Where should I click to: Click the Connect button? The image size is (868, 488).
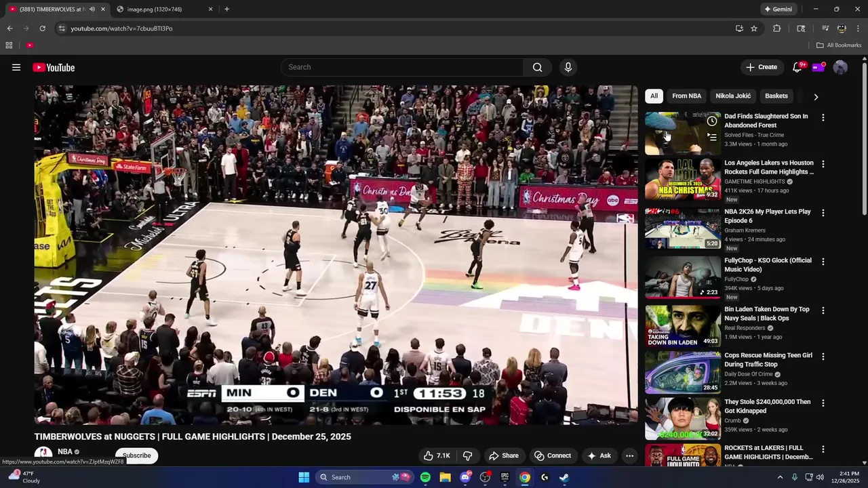point(552,455)
